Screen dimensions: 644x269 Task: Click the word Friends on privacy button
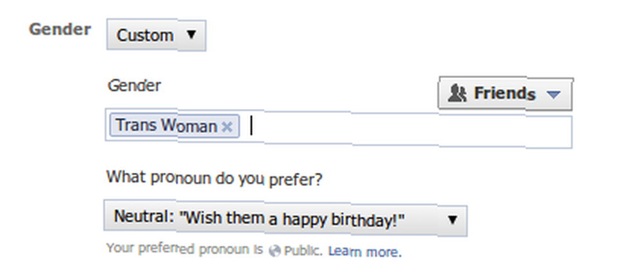[505, 94]
